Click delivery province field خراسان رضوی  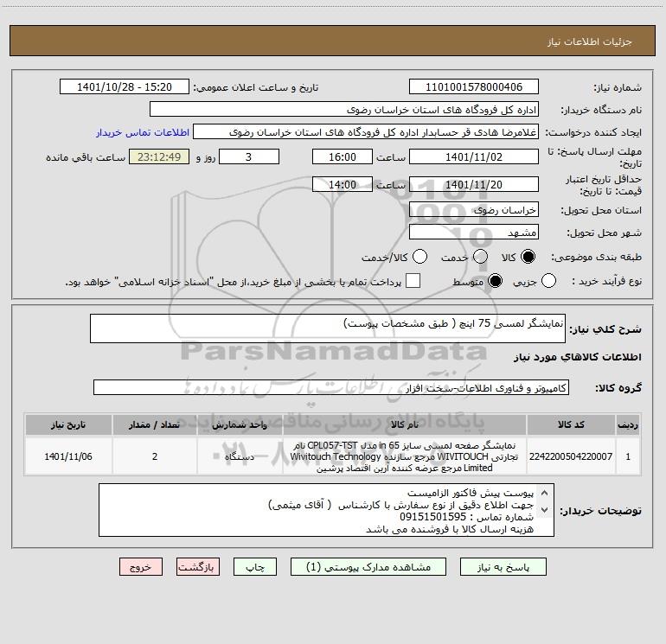(474, 209)
